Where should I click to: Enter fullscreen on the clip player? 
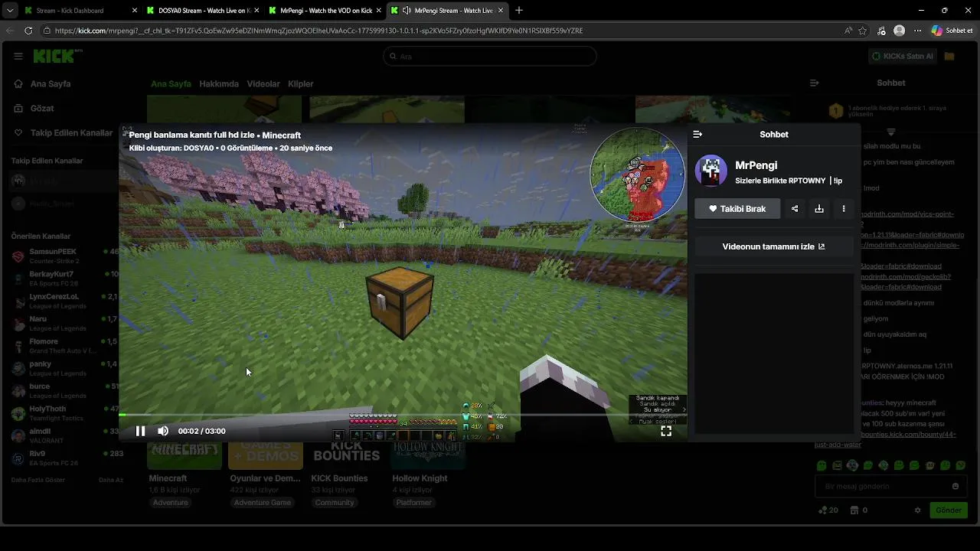[666, 431]
